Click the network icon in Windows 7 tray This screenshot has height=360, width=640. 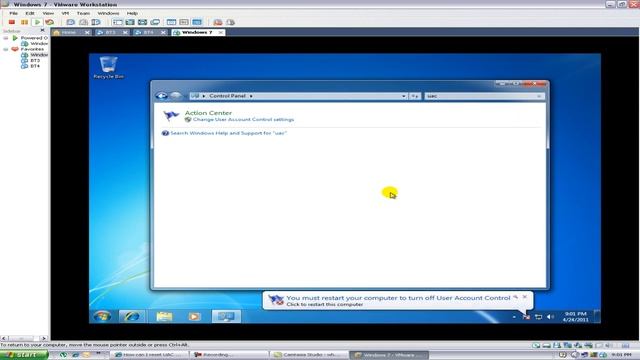coord(538,317)
